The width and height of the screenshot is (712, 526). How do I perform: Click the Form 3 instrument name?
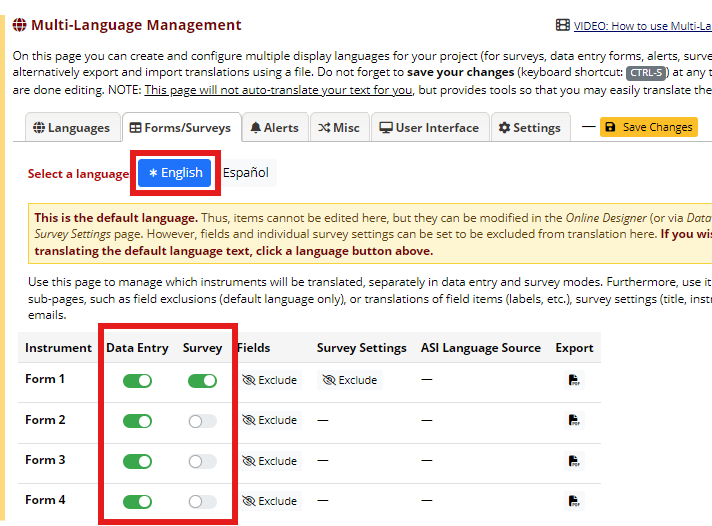coord(45,460)
